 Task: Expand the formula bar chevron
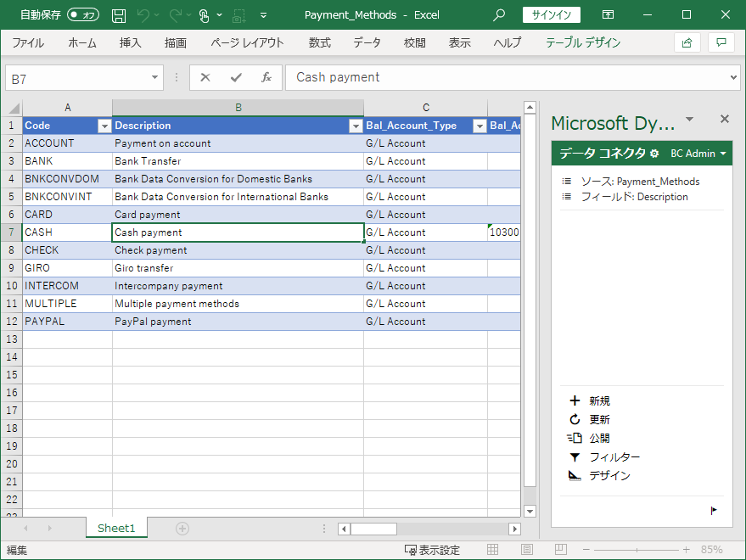coord(733,77)
